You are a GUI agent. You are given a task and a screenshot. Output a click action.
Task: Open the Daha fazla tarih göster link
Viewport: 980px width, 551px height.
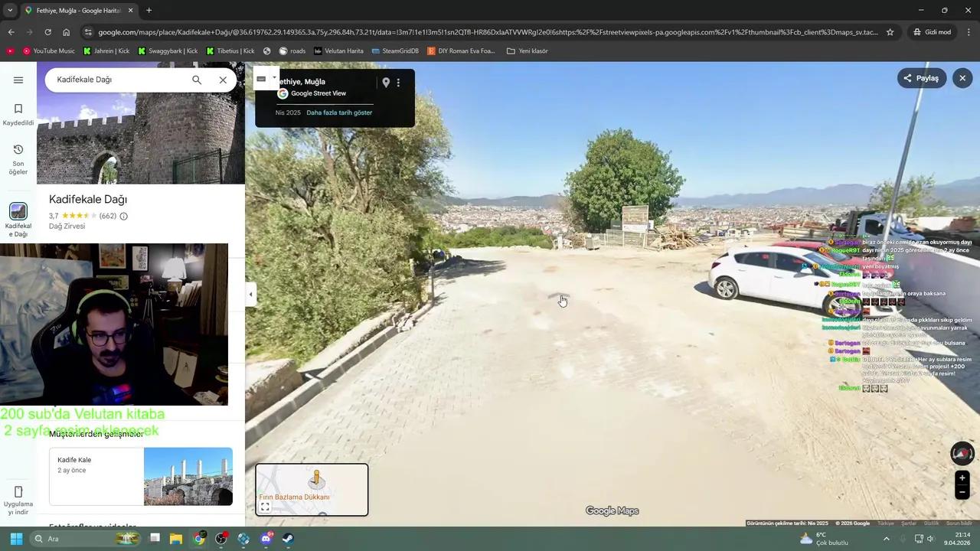(x=339, y=112)
